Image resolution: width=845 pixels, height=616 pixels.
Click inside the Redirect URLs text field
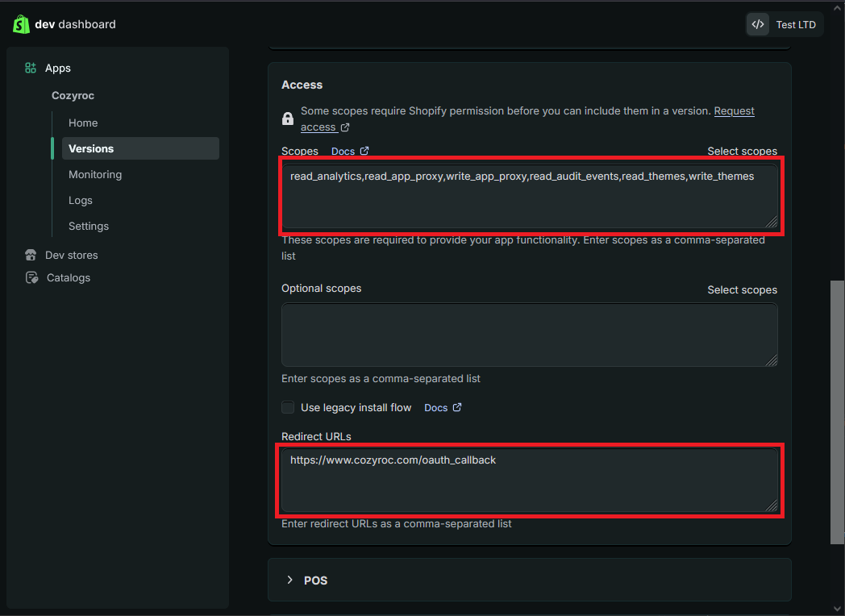pyautogui.click(x=529, y=481)
